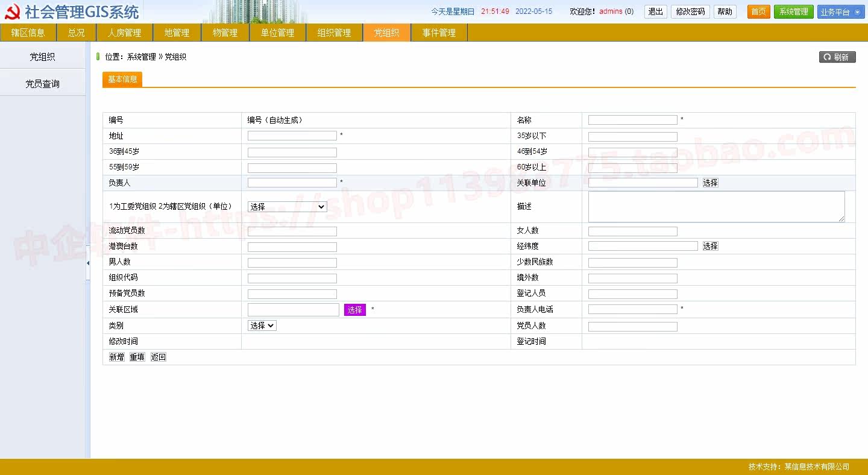Open the 辖区信息 menu tab
Screen dimensions: 868x475
point(28,33)
